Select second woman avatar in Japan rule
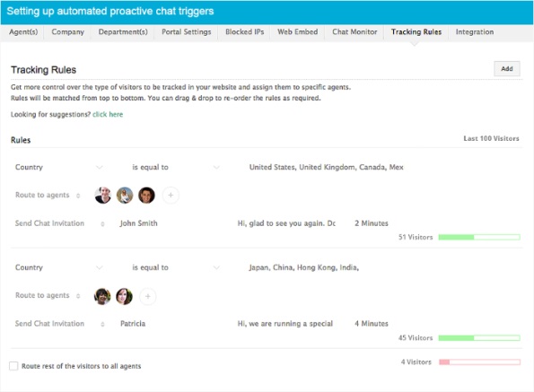The width and height of the screenshot is (534, 392). coord(125,296)
